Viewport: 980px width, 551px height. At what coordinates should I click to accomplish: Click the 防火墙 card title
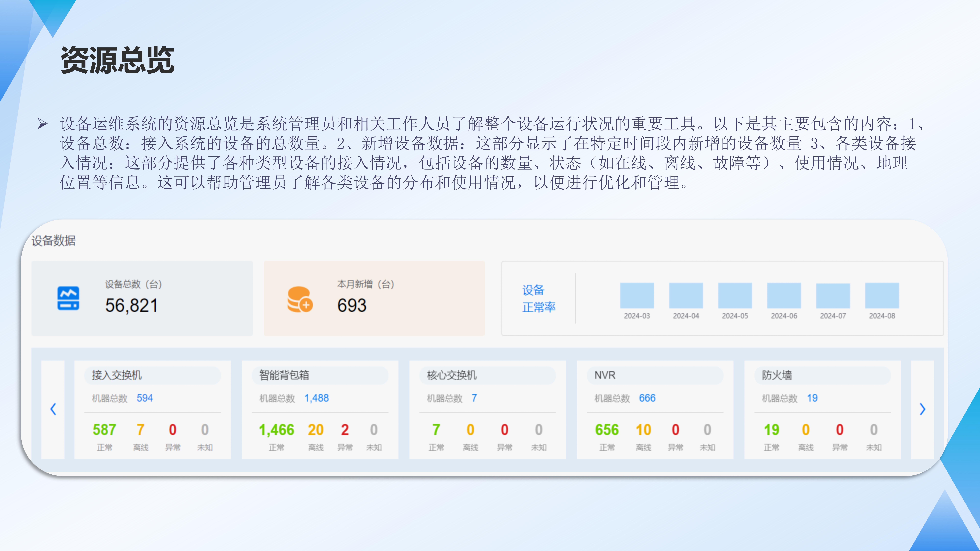point(777,375)
